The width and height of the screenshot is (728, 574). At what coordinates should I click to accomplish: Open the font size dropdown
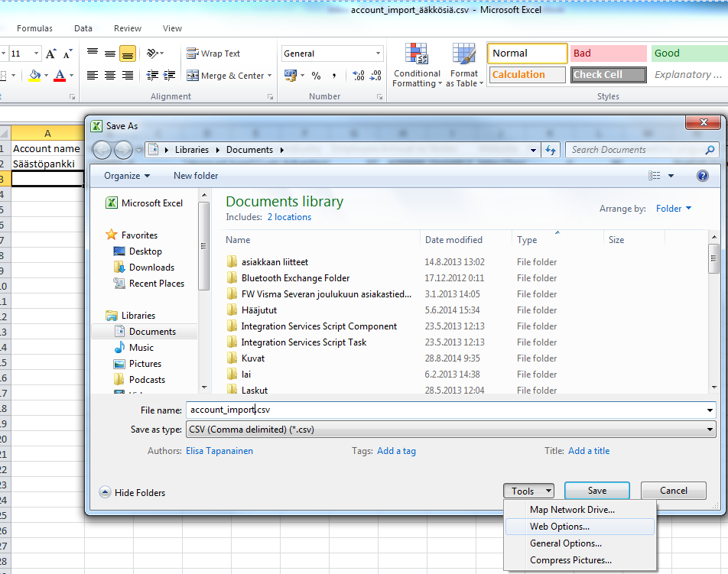[36, 54]
